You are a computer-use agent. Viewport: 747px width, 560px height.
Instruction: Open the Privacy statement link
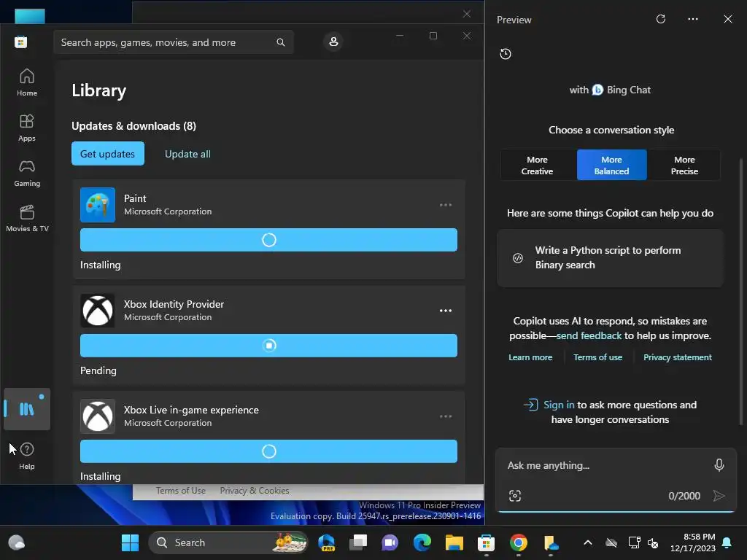(x=678, y=357)
